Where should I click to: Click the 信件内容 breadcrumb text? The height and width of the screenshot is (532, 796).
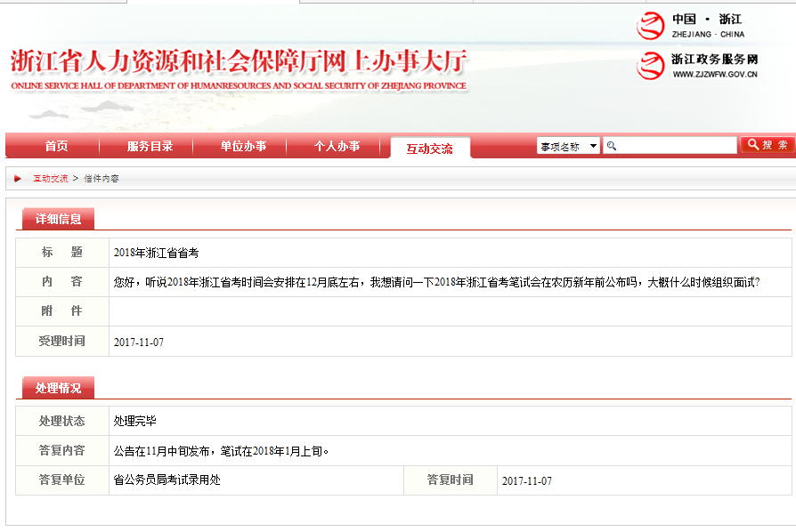(x=102, y=179)
